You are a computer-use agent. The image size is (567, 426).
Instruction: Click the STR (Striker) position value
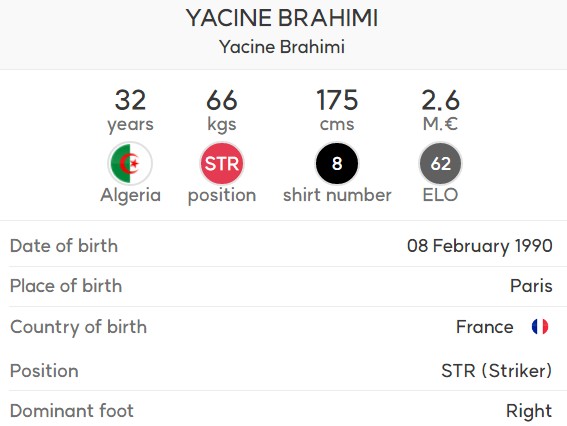(x=496, y=371)
